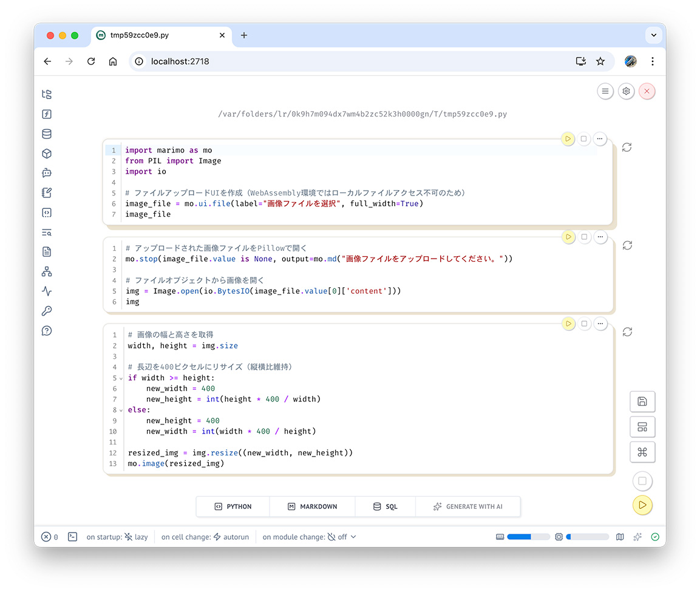The width and height of the screenshot is (700, 592).
Task: Open the dependency graph icon in sidebar
Action: coord(47,271)
